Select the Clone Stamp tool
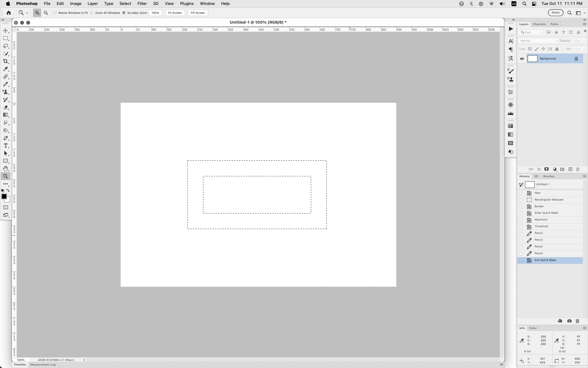Viewport: 588px width, 368px height. pyautogui.click(x=6, y=92)
